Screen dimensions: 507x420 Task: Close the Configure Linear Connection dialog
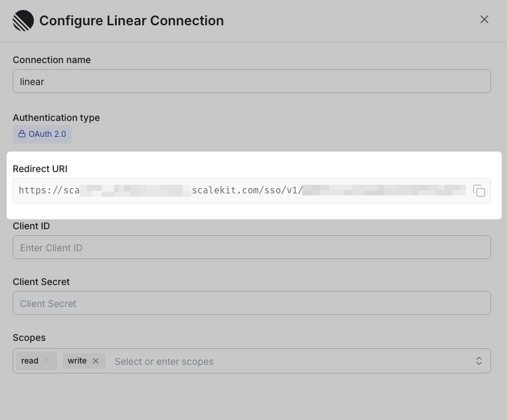point(484,19)
